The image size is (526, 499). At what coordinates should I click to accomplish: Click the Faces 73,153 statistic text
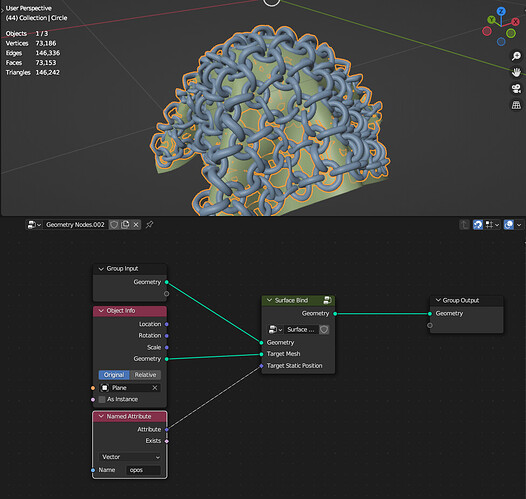pos(31,63)
